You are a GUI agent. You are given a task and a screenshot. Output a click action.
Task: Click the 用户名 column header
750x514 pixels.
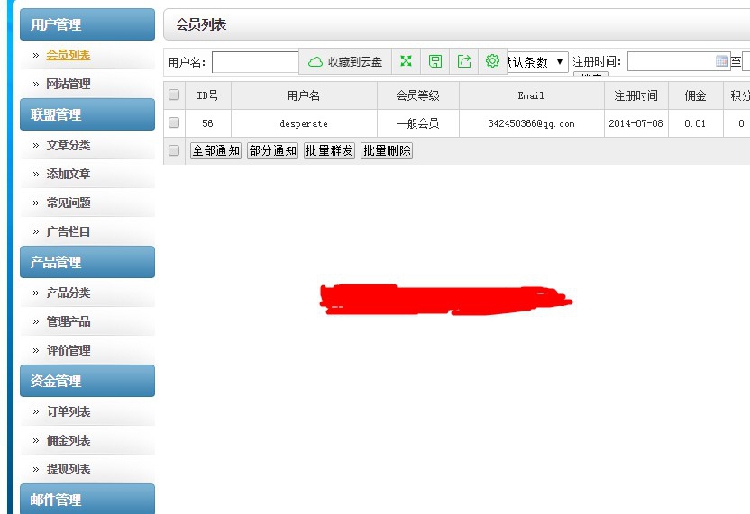pos(303,96)
